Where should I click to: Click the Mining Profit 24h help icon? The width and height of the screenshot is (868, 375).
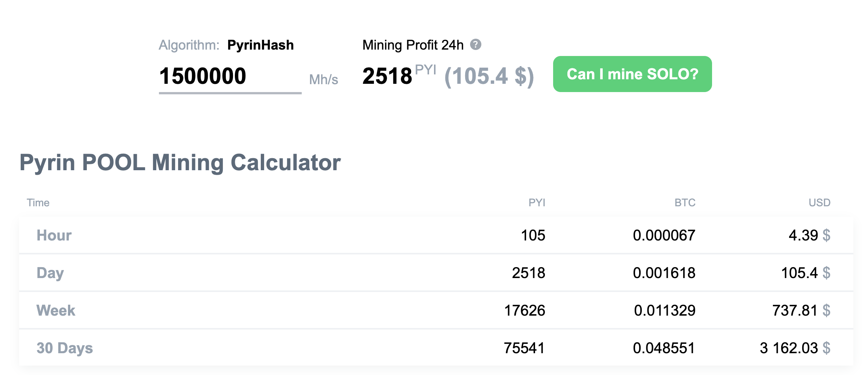tap(476, 45)
